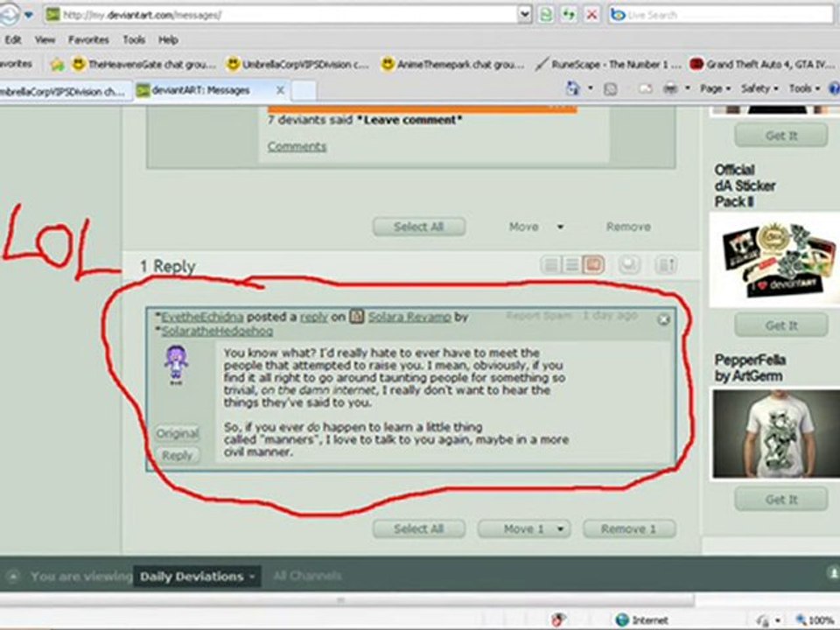Screen dimensions: 840x630
Task: Click the Remove 1 button
Action: point(629,529)
